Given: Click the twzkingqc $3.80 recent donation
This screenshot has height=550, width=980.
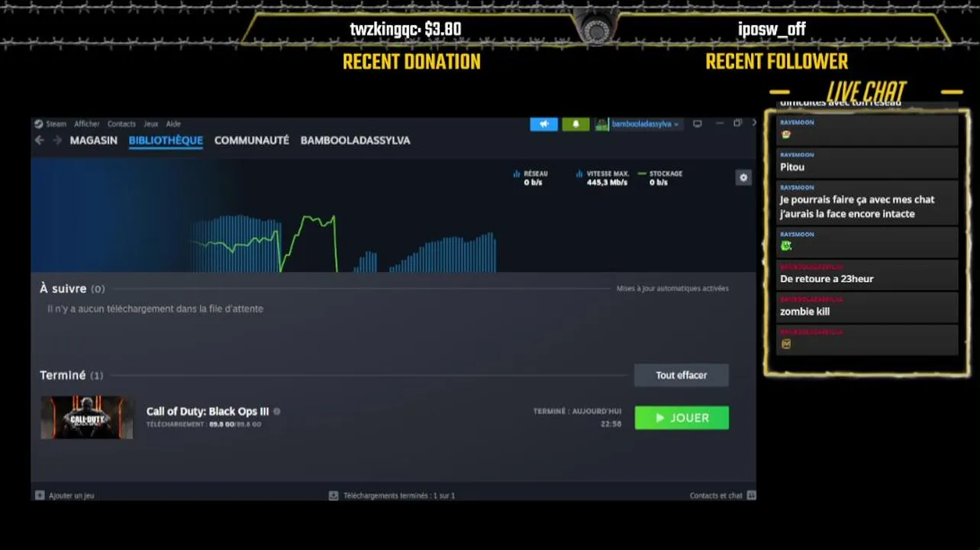Looking at the screenshot, I should tap(405, 30).
